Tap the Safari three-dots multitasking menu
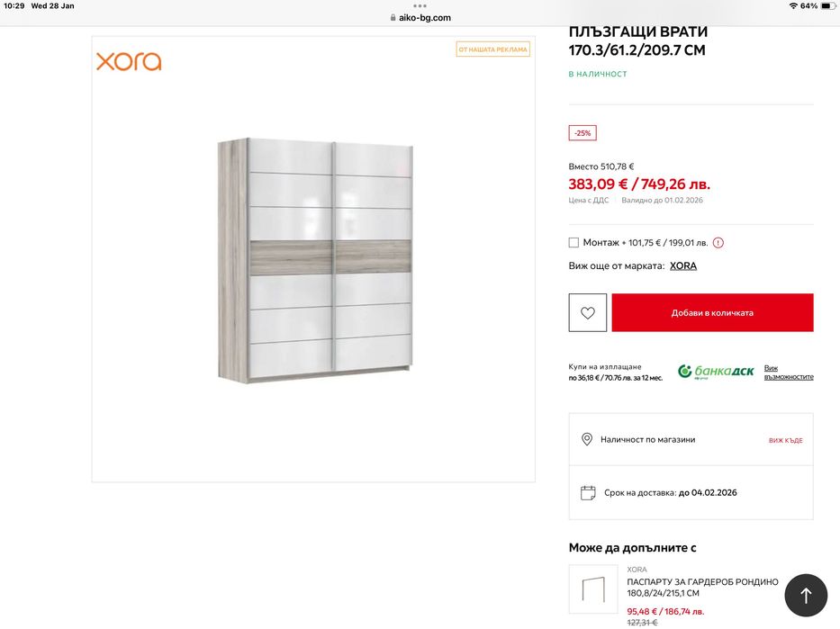Viewport: 840px width, 629px height. click(x=420, y=6)
